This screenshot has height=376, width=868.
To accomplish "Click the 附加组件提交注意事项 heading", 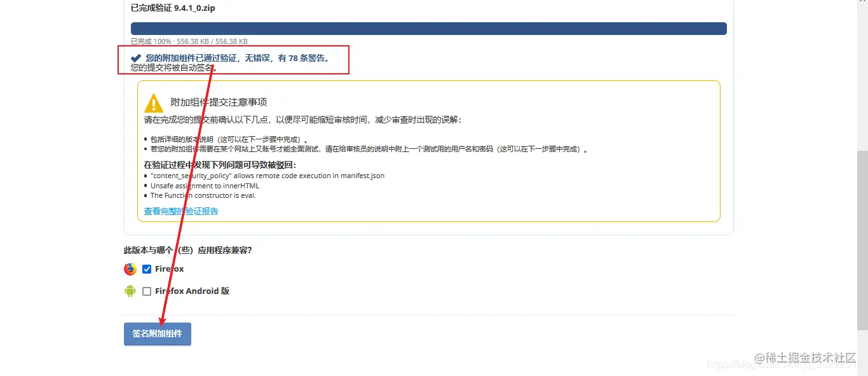I will 219,102.
